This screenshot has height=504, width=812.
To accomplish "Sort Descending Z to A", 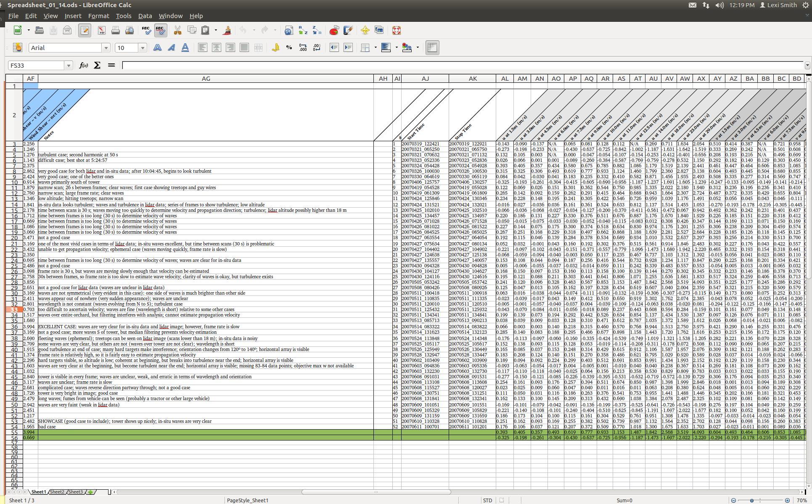I will point(317,30).
